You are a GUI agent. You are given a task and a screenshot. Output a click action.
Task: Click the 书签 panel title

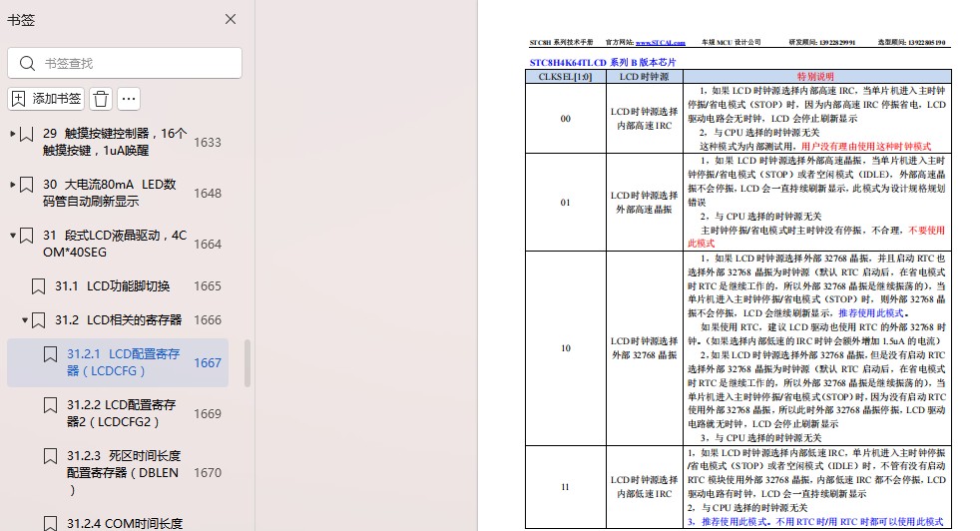[x=21, y=20]
